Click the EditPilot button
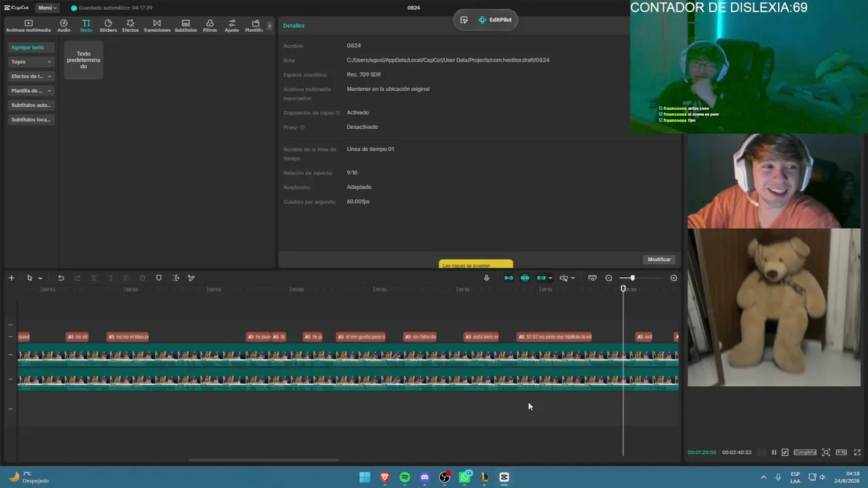868x488 pixels. point(495,20)
